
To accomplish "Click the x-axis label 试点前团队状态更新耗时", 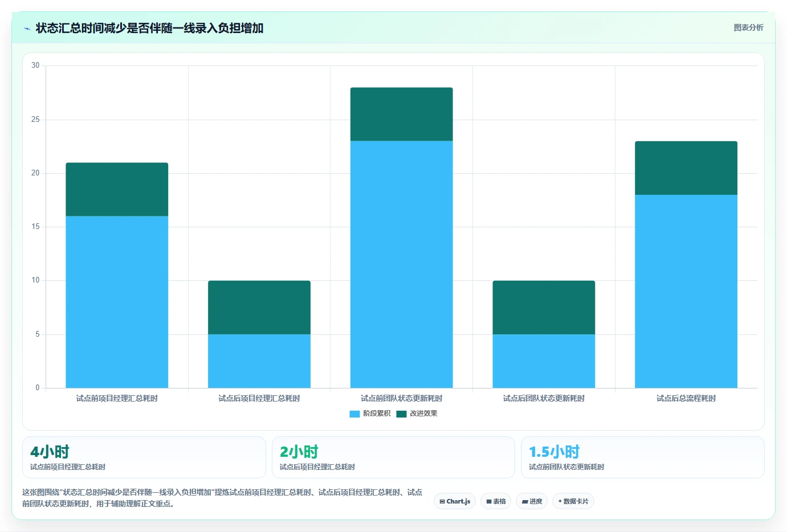I will [402, 398].
